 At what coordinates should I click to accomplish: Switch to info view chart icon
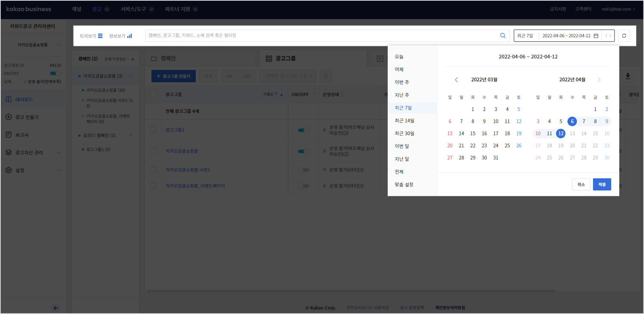pos(129,36)
